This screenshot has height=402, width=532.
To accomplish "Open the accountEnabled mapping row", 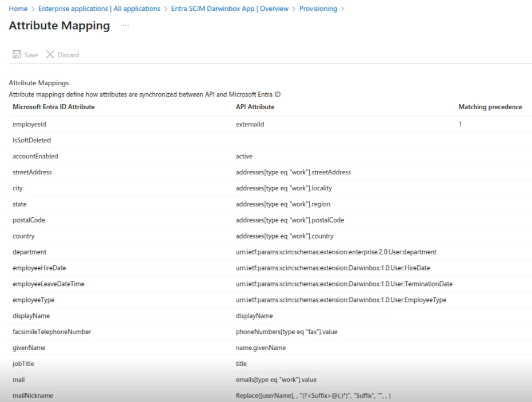I will pos(270,156).
